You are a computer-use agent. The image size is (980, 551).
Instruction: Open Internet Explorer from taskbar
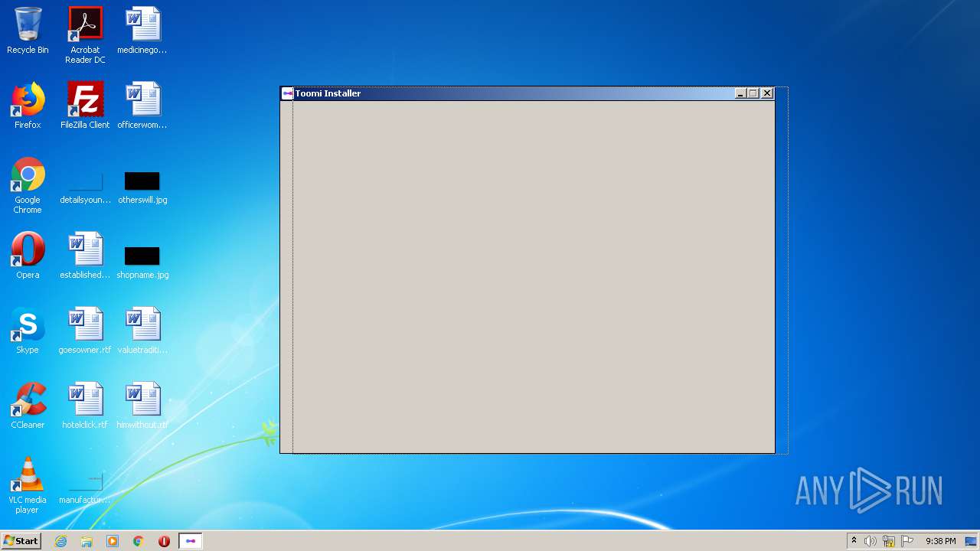[60, 541]
